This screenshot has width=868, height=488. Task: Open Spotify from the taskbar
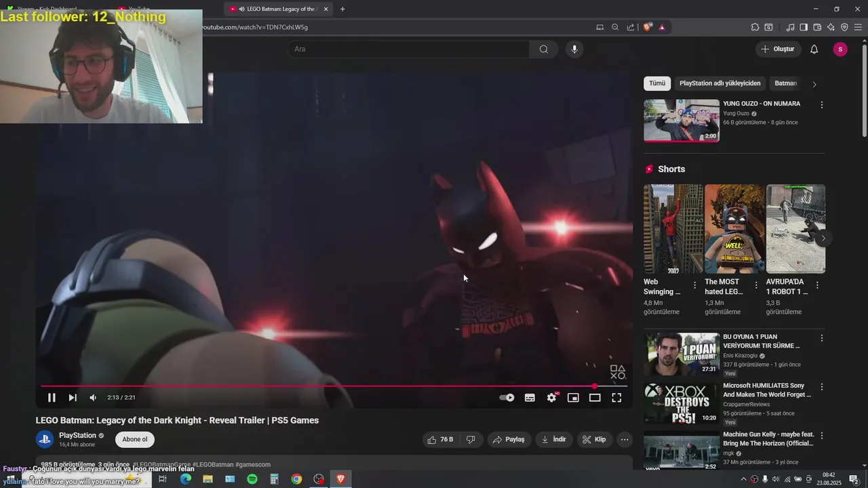[252, 479]
